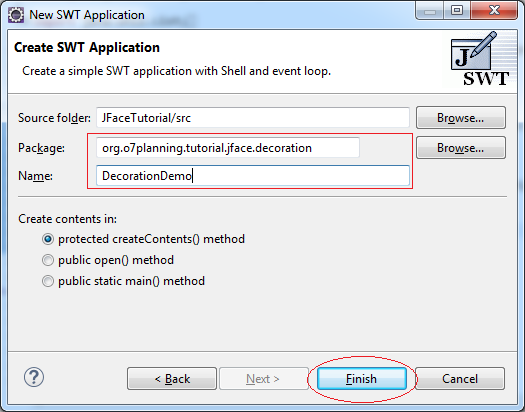Go to previous page with Back button
Image resolution: width=525 pixels, height=412 pixels.
(172, 379)
